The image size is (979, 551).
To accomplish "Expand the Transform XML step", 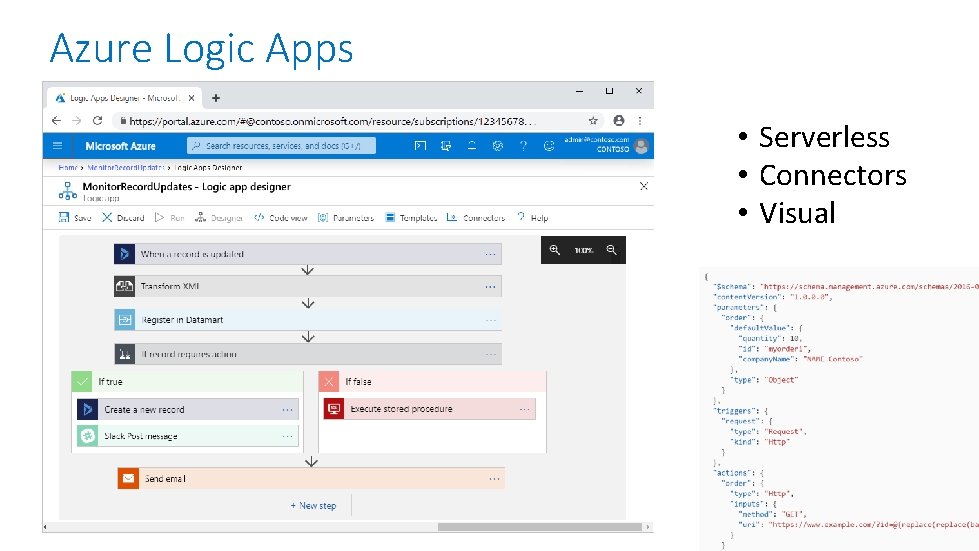I will (x=308, y=286).
